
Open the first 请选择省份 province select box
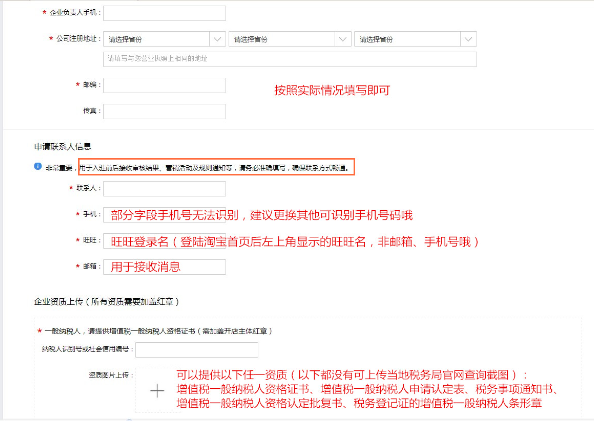(164, 39)
